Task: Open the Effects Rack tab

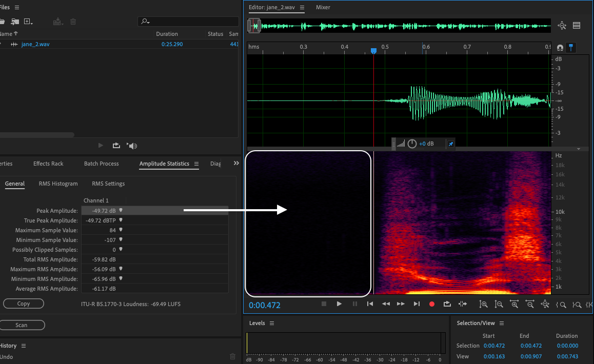Action: 48,164
